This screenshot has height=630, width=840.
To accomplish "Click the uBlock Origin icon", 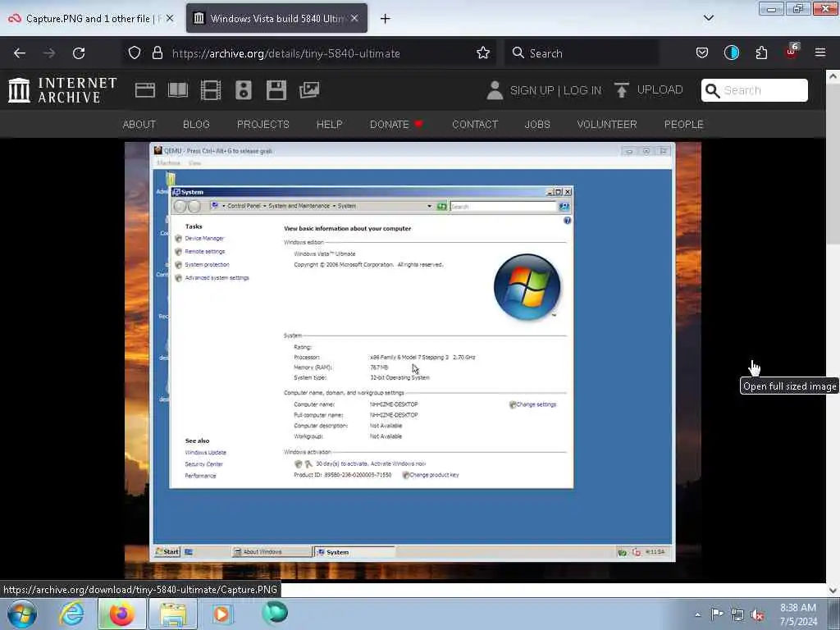I will (792, 52).
